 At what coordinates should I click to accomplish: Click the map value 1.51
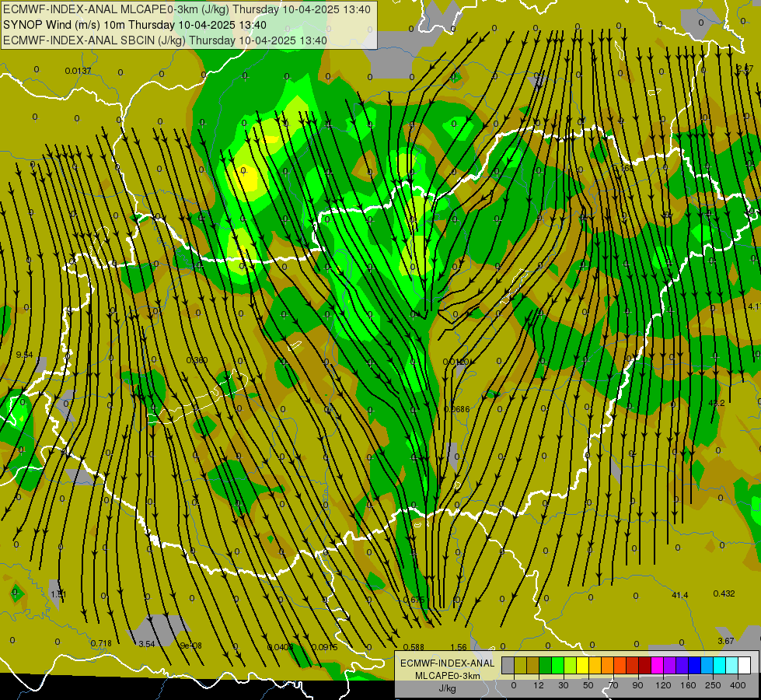[58, 594]
